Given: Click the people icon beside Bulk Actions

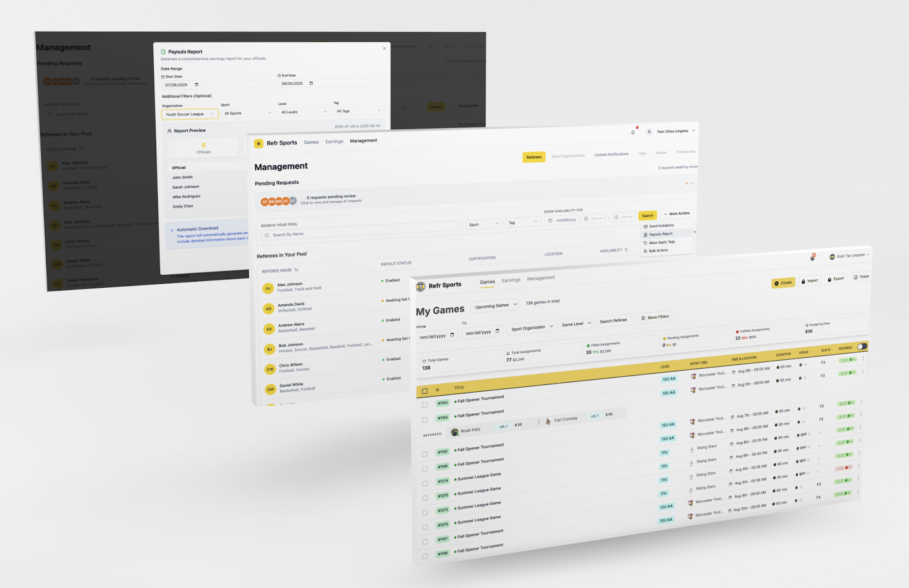Looking at the screenshot, I should (x=645, y=251).
